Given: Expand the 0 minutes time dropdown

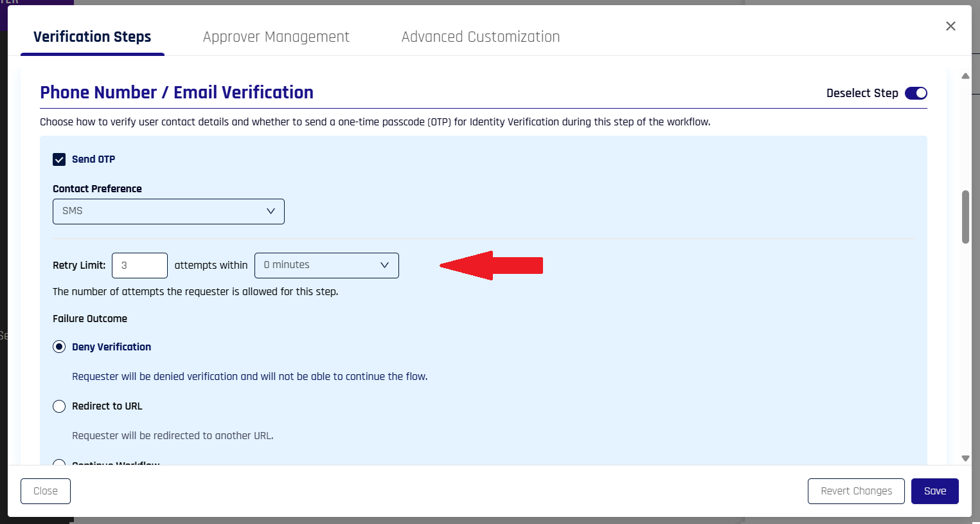Looking at the screenshot, I should [326, 266].
